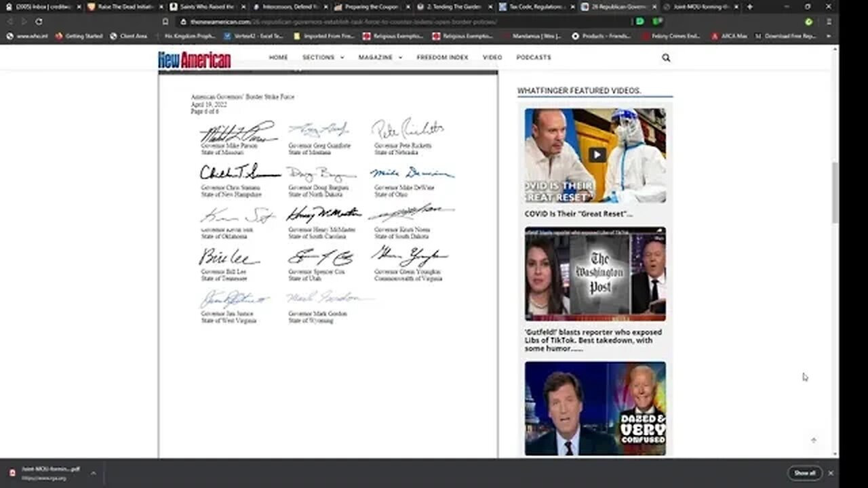Open the COVID Is Their "Great Reset" link
The image size is (868, 488).
[x=578, y=214]
